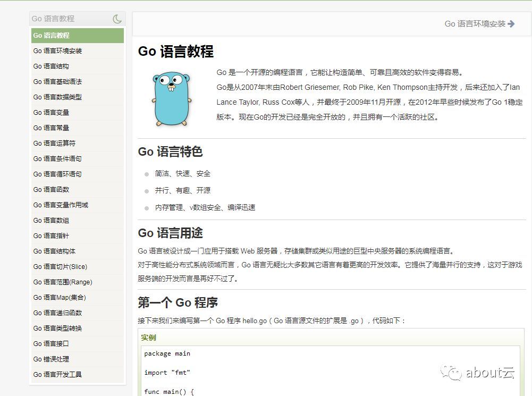Image resolution: width=532 pixels, height=396 pixels.
Task: Go to Go 语言范围(Range) chapter
Action: (78, 282)
